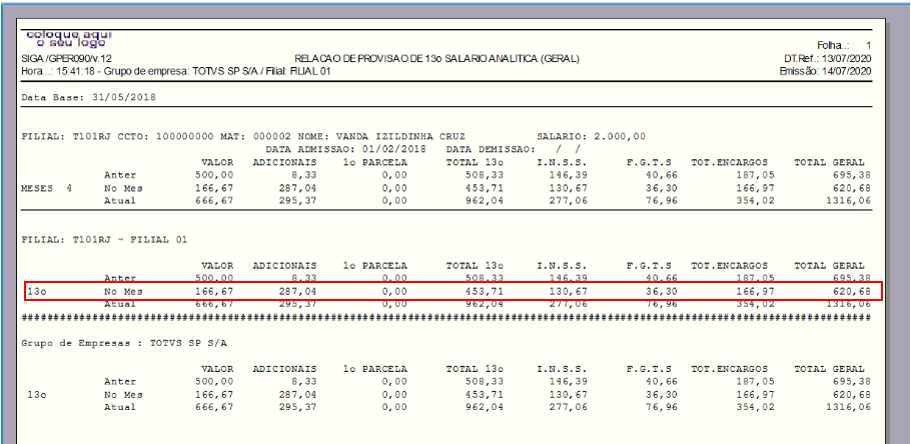Click employee-block Atual TOTAL GERAL "1316,06"
This screenshot has width=911, height=444.
click(x=848, y=201)
